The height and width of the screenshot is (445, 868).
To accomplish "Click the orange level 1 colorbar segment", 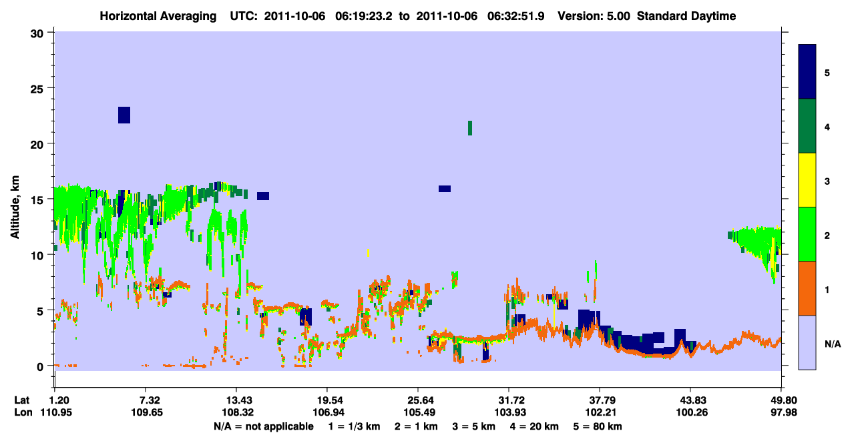I will click(807, 288).
